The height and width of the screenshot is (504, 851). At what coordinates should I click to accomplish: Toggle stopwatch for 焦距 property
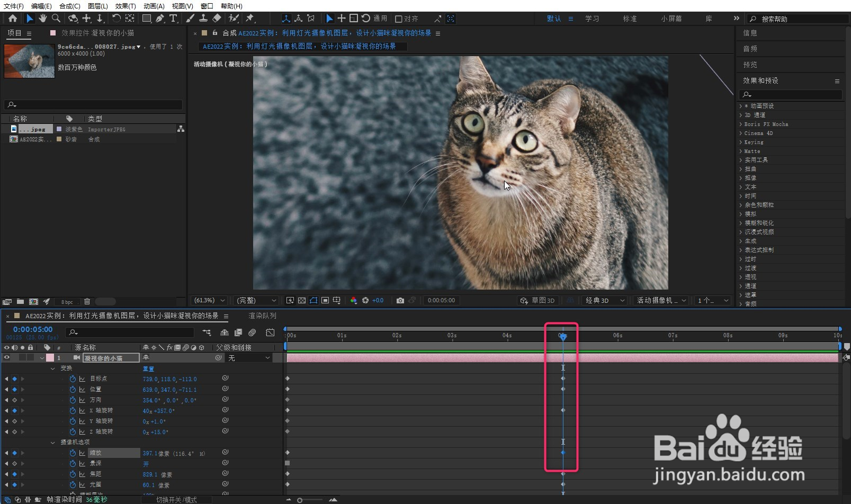click(73, 474)
